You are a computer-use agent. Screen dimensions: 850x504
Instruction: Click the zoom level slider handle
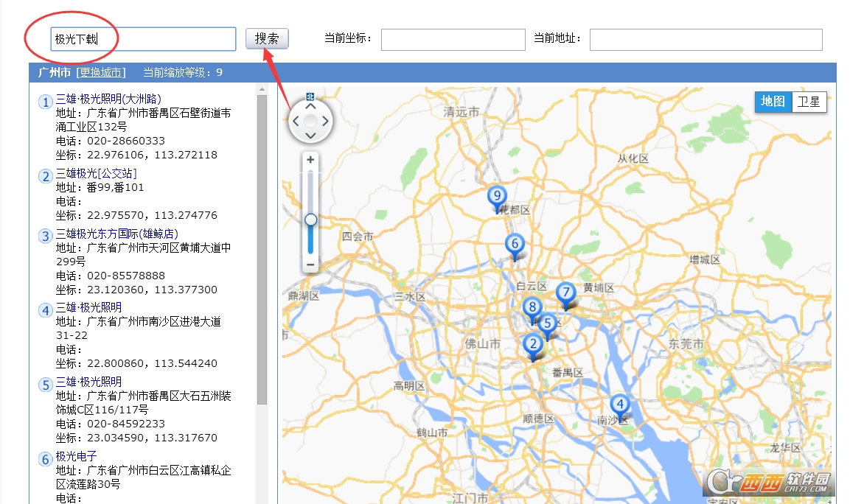pos(310,218)
